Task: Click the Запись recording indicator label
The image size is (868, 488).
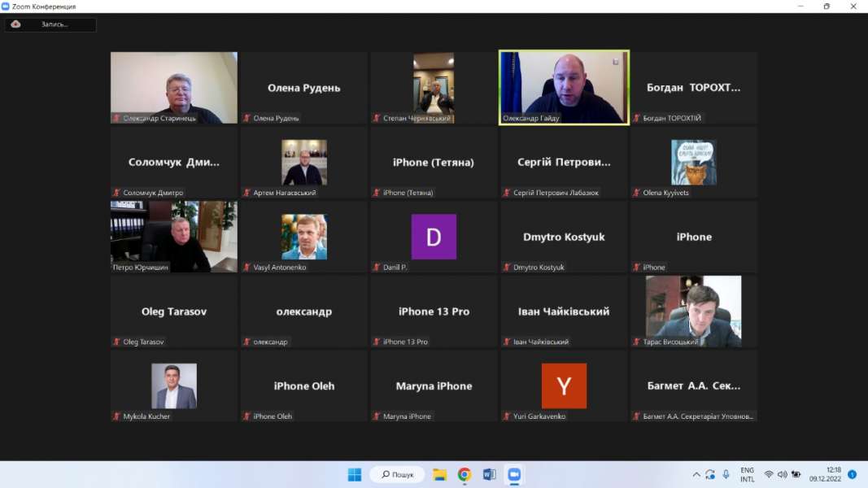Action: coord(55,24)
